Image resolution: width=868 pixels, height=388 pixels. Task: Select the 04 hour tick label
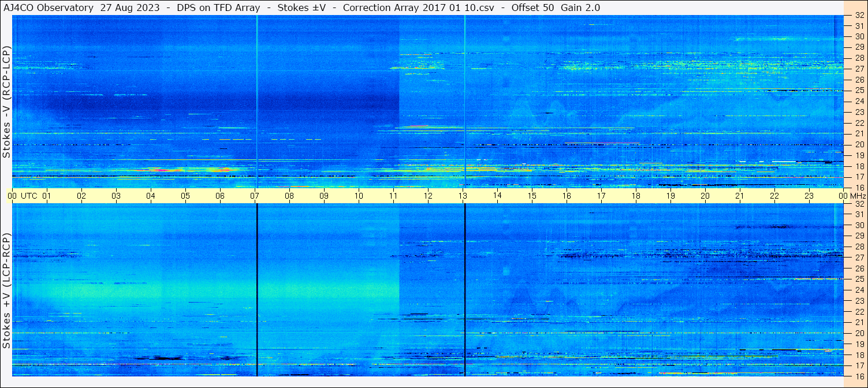click(x=151, y=196)
